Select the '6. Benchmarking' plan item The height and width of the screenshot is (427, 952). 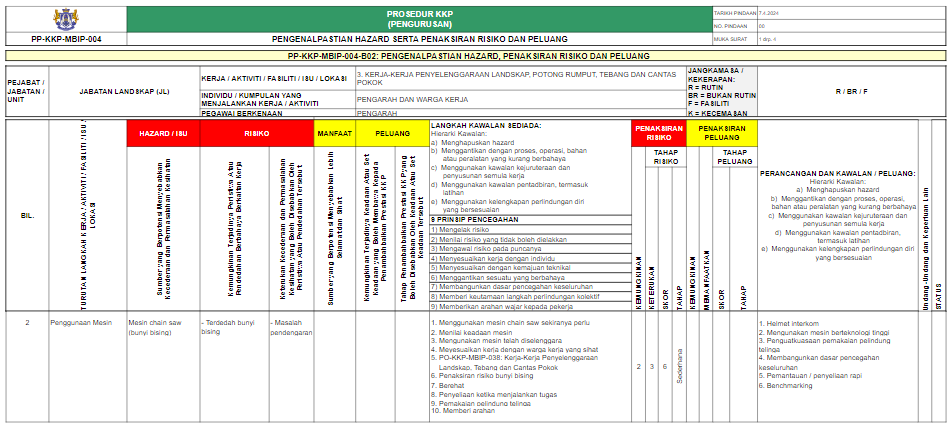(786, 385)
